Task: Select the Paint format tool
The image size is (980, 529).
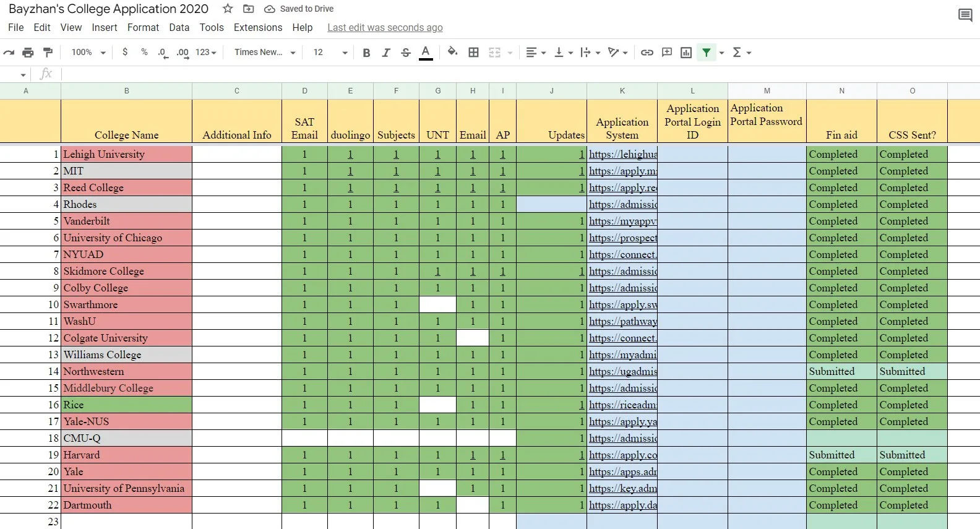Action: click(x=48, y=53)
